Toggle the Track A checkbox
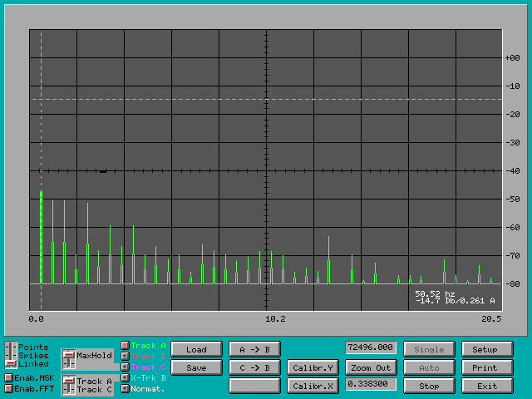This screenshot has width=532, height=399. [126, 346]
